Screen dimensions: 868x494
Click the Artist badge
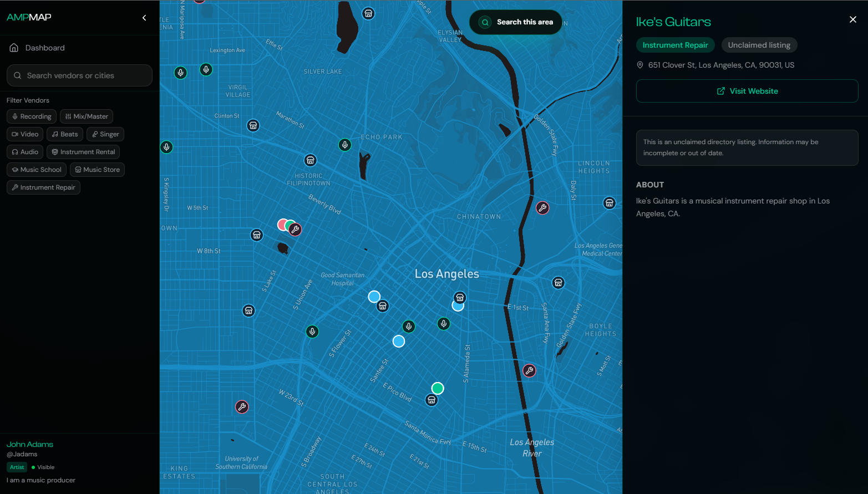[17, 467]
